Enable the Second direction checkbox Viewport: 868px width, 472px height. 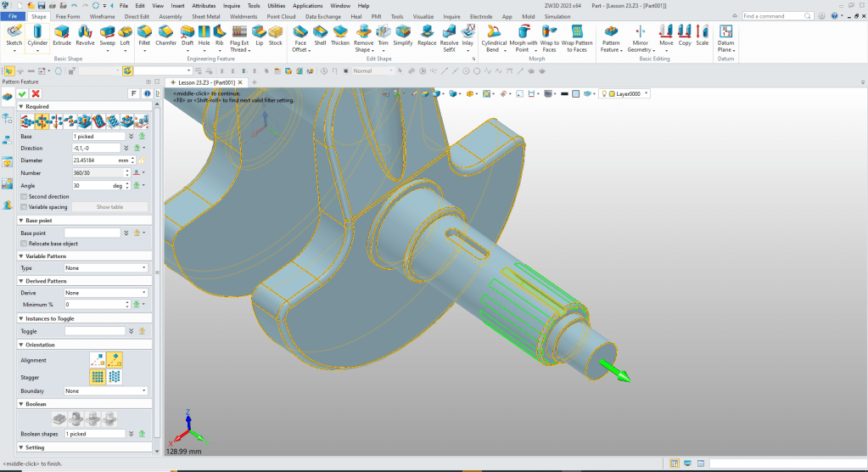pyautogui.click(x=23, y=196)
